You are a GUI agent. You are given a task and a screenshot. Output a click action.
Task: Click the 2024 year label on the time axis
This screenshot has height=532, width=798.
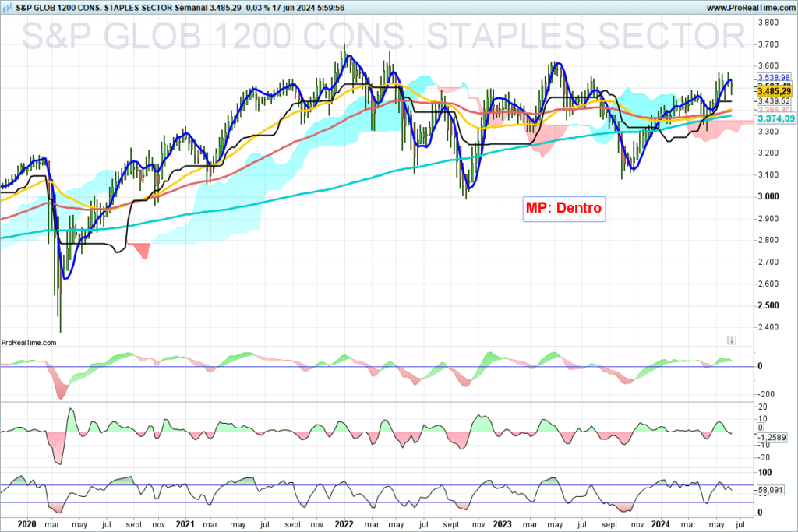coord(661,524)
